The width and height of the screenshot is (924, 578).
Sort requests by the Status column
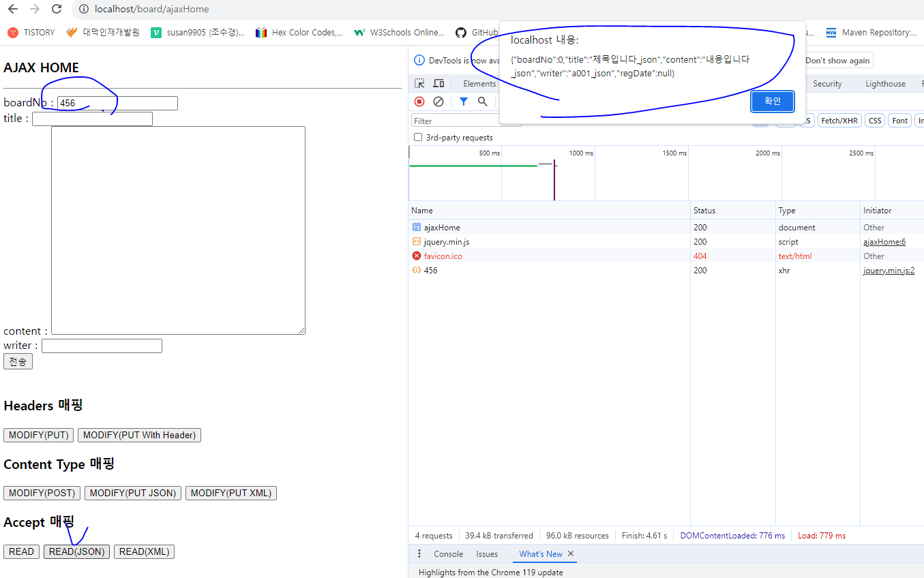(733, 211)
